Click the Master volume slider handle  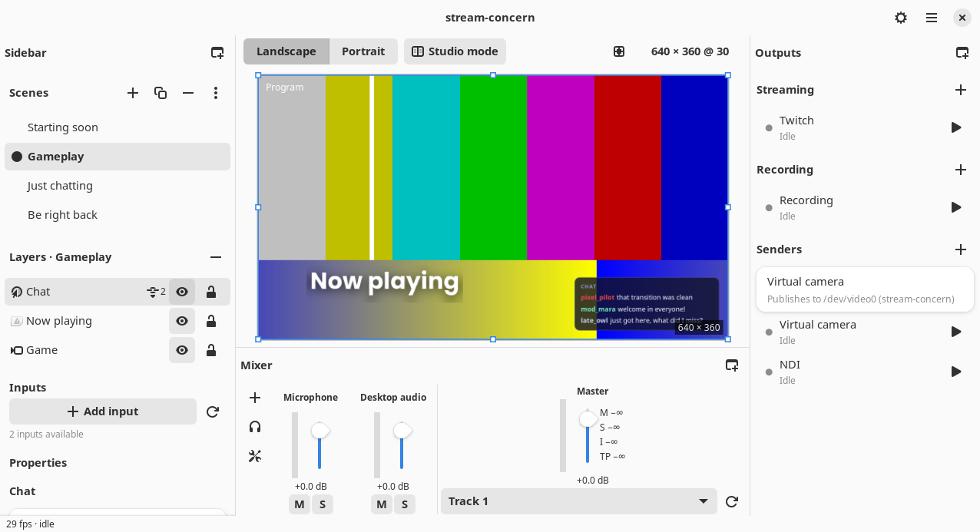pyautogui.click(x=588, y=419)
